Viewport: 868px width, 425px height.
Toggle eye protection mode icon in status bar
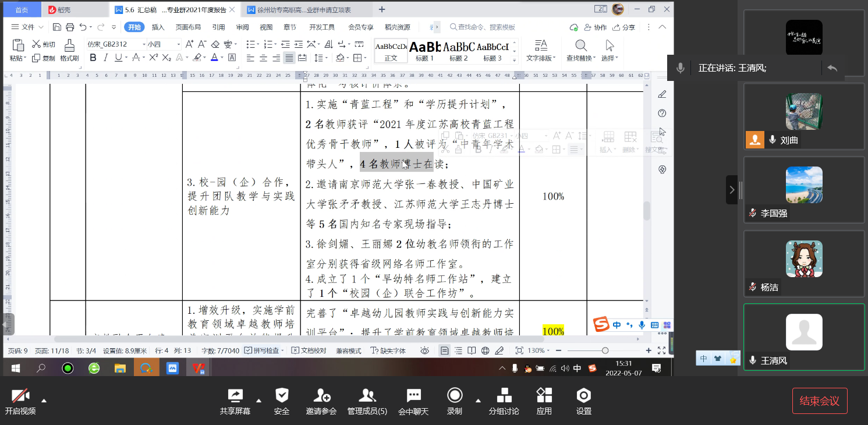click(425, 350)
